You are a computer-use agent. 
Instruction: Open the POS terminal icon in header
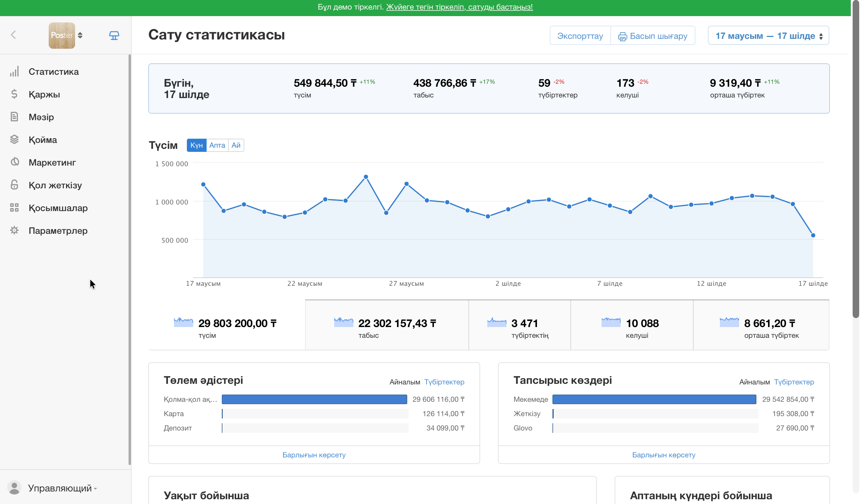pyautogui.click(x=114, y=36)
